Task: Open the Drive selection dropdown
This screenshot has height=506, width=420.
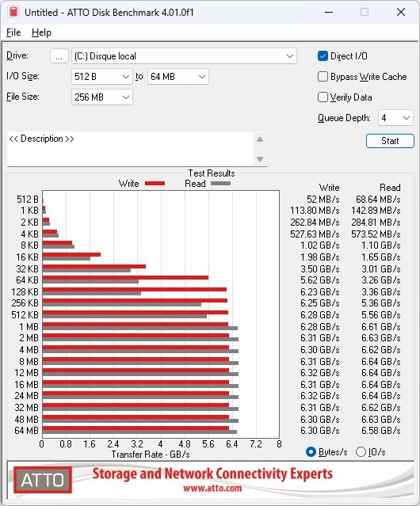Action: tap(184, 56)
